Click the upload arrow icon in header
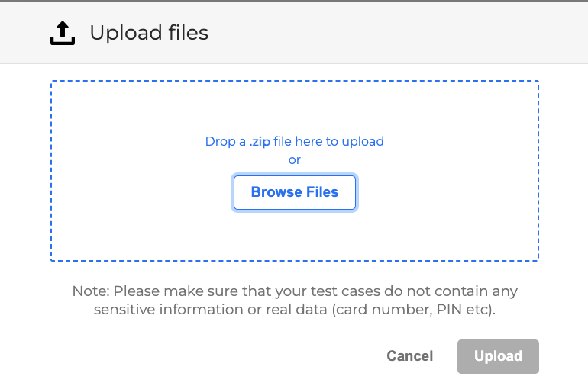The width and height of the screenshot is (588, 386). [x=63, y=33]
